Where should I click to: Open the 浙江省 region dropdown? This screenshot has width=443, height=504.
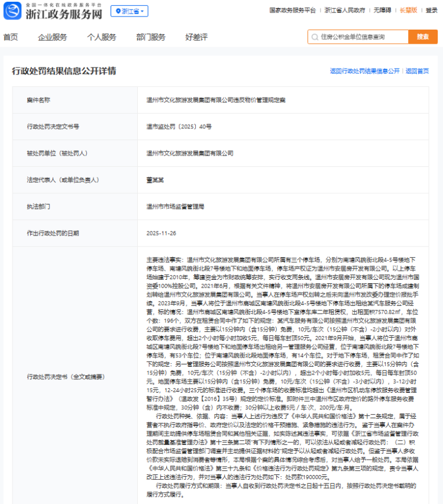click(130, 11)
